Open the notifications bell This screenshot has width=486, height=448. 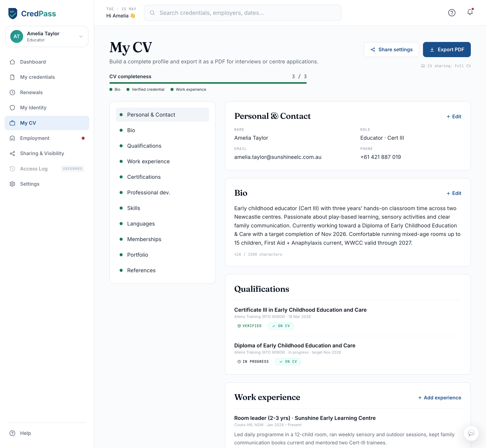[x=470, y=12]
